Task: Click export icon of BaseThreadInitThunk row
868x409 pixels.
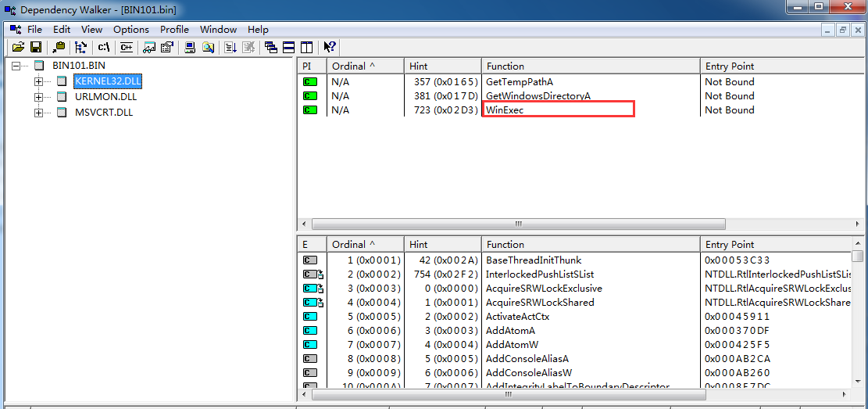Action: pos(310,260)
